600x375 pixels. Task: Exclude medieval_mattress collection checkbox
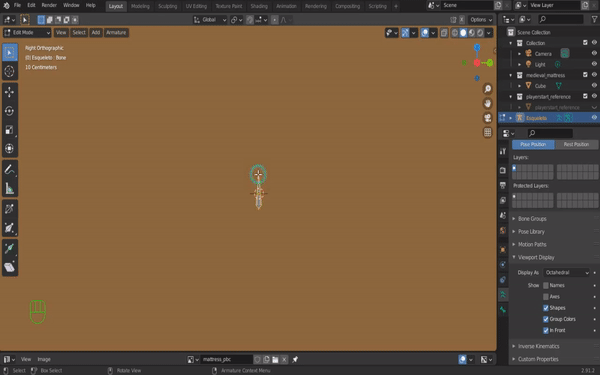pos(585,75)
